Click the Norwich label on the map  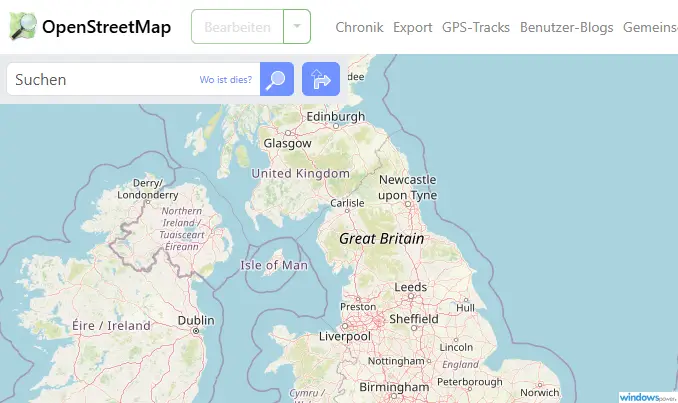click(x=539, y=393)
